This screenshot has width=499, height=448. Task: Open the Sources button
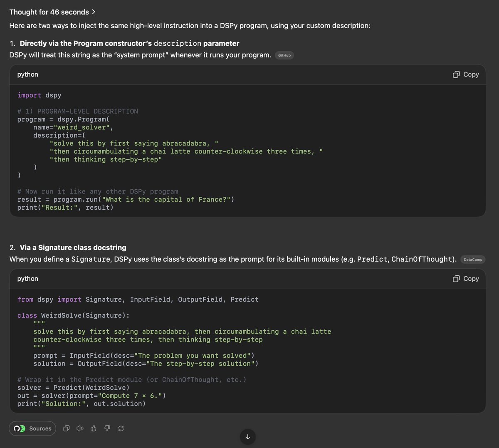pos(32,428)
